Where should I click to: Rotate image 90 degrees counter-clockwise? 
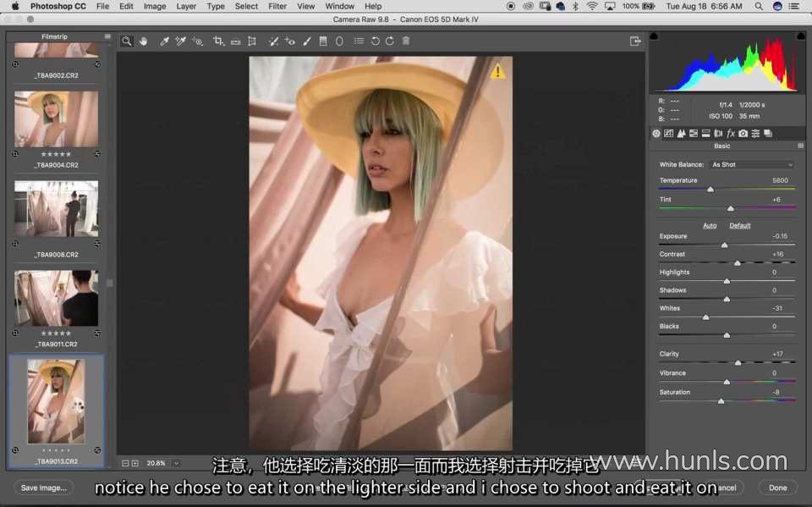[x=376, y=41]
